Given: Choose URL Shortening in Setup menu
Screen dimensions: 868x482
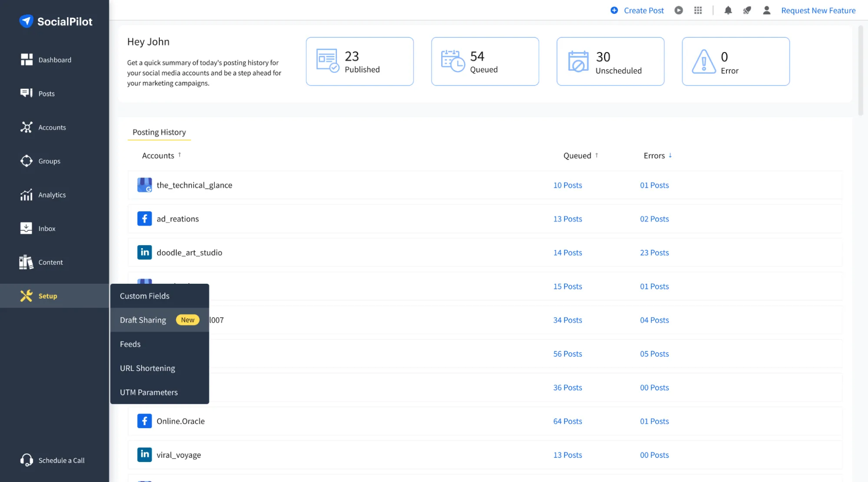Looking at the screenshot, I should 147,368.
